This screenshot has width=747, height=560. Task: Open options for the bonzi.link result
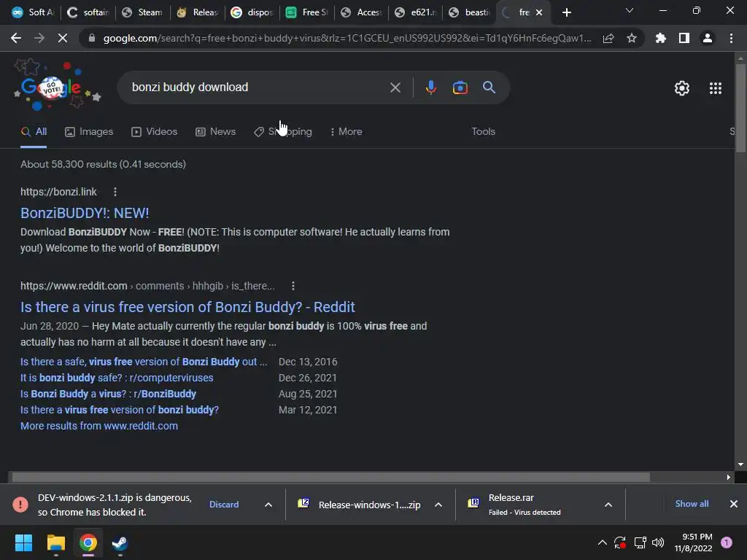[x=115, y=192]
